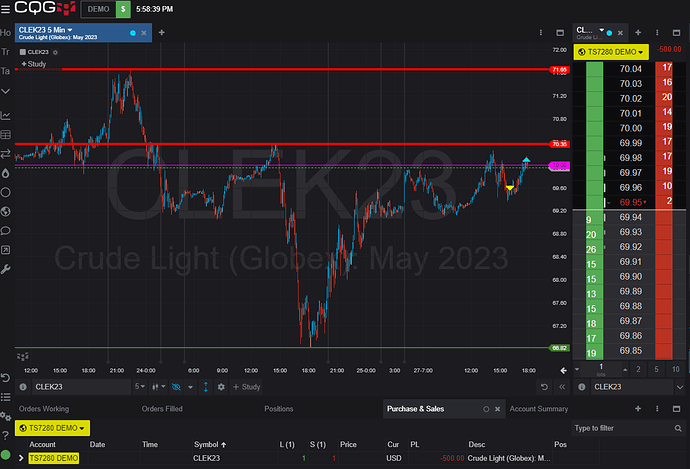The width and height of the screenshot is (690, 469).
Task: Open the quote table icon in sidebar
Action: 6,135
